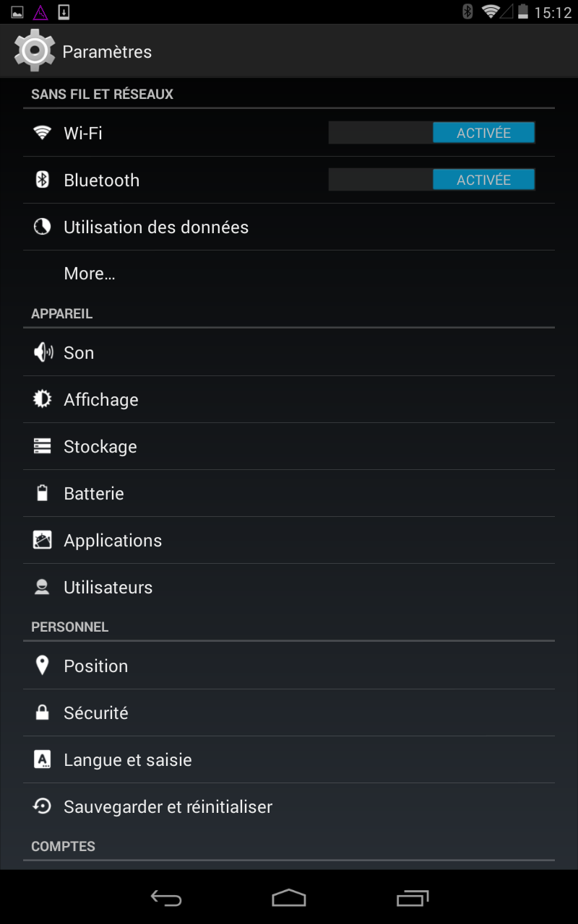Tap the padlock icon beside Sécurité
Screen dimensions: 578x924
point(43,712)
